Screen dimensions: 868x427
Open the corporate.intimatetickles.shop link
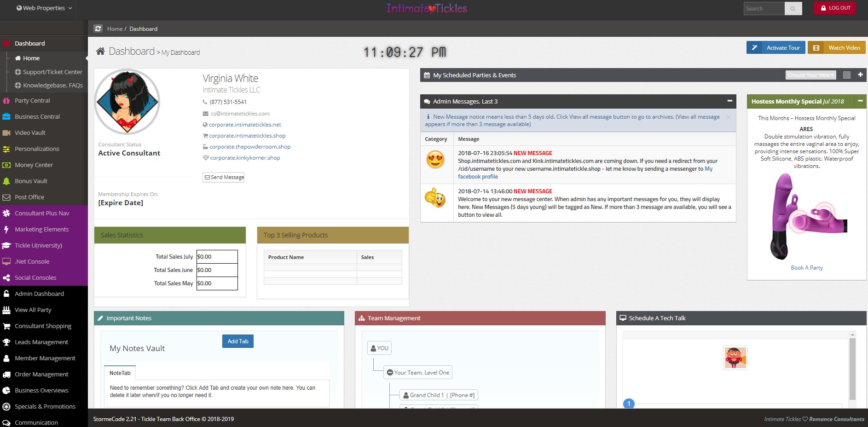[247, 136]
